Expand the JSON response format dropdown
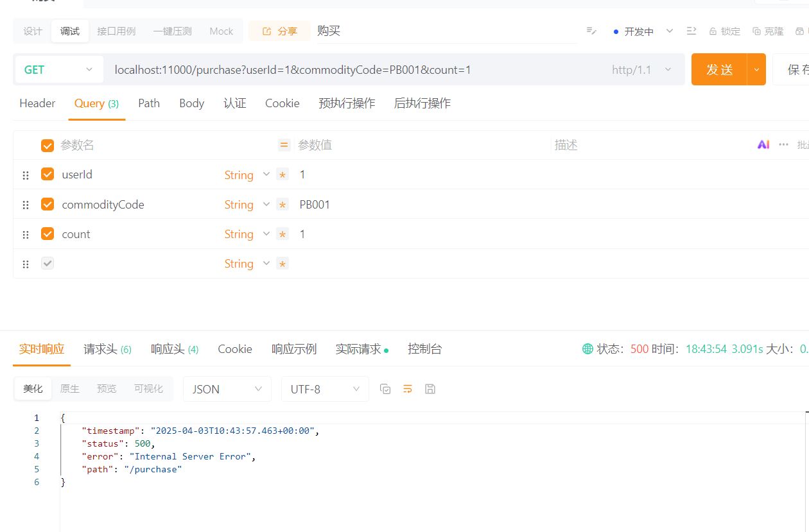Viewport: 809px width, 532px height. pyautogui.click(x=227, y=390)
